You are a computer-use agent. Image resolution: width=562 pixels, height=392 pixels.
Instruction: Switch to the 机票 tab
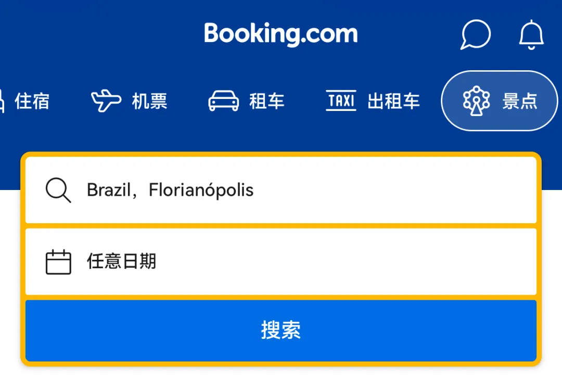coord(149,101)
